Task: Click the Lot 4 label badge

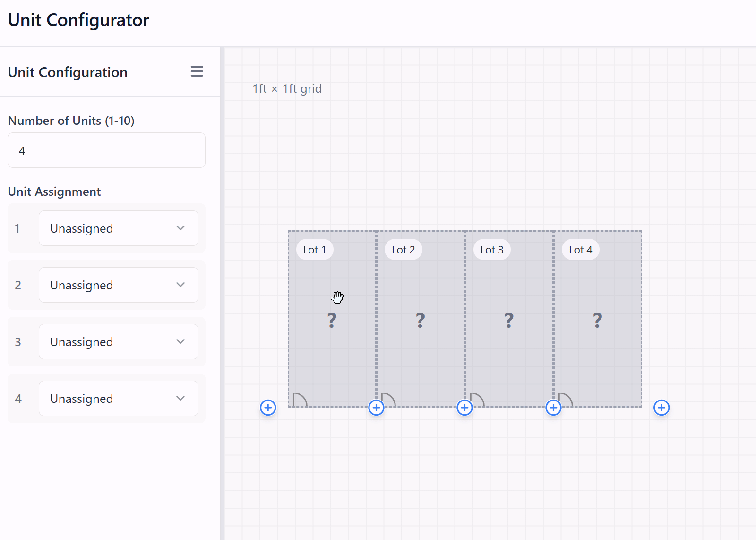Action: pyautogui.click(x=580, y=250)
